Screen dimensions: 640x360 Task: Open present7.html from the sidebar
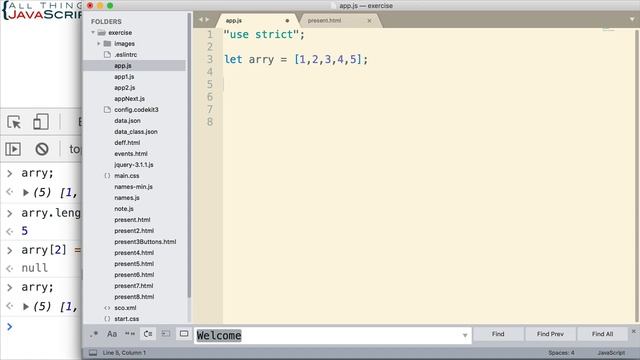134,286
